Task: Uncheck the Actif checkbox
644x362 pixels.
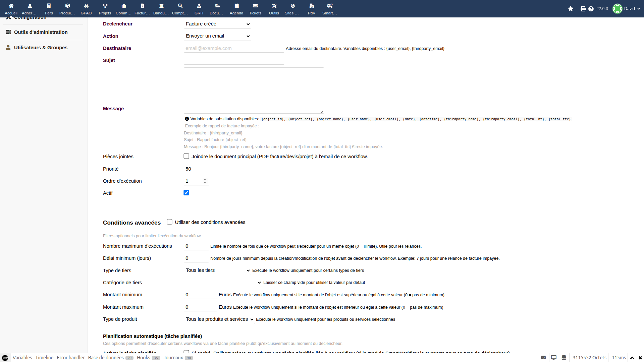Action: 186,193
